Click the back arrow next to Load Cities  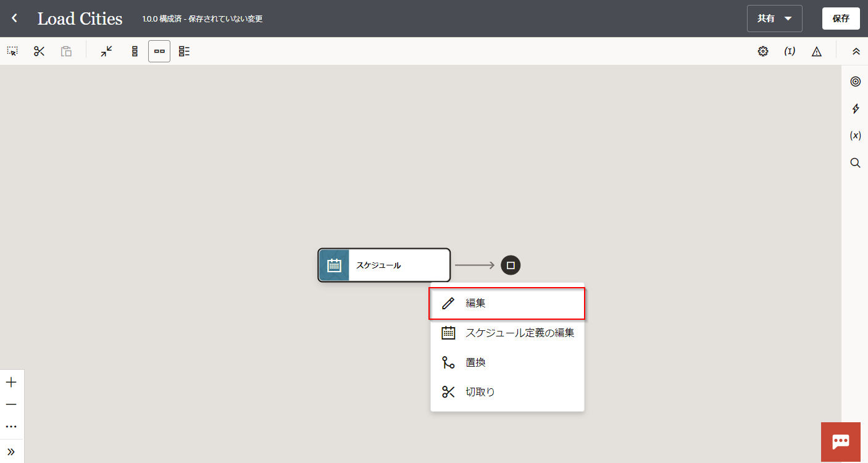click(x=14, y=19)
